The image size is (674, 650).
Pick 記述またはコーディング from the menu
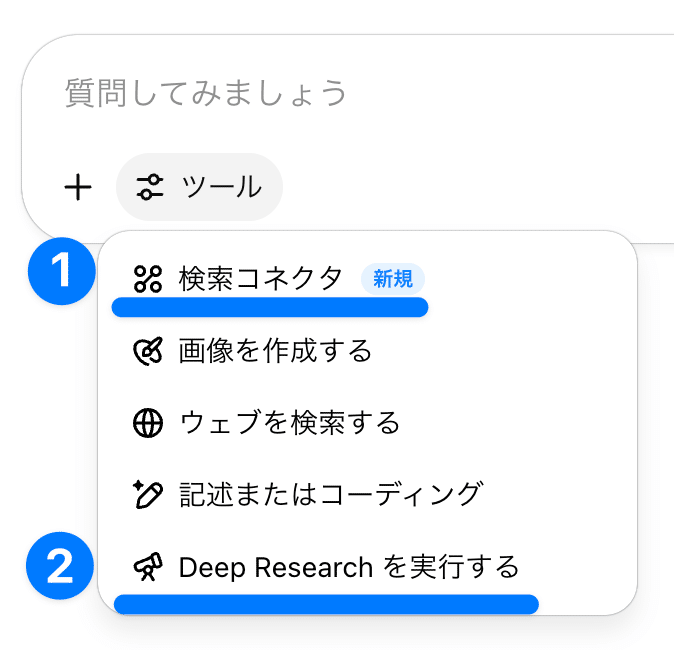point(330,494)
